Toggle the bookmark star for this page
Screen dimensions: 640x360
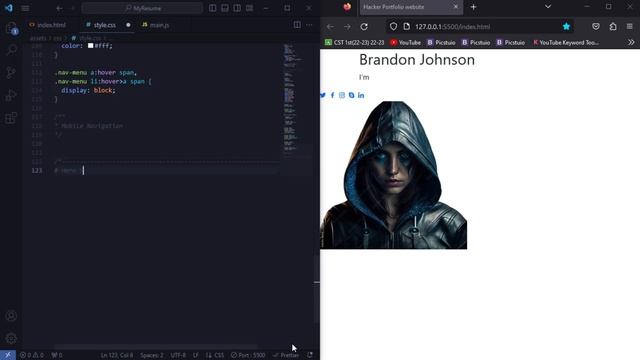(566, 27)
